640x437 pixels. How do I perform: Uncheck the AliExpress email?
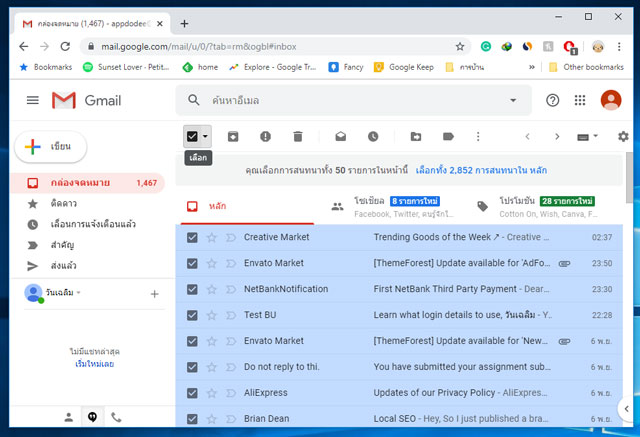point(192,393)
